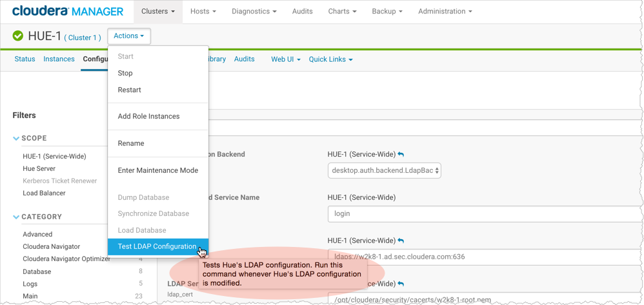Filter by Hue Server scope
This screenshot has width=644, height=305.
pyautogui.click(x=39, y=168)
